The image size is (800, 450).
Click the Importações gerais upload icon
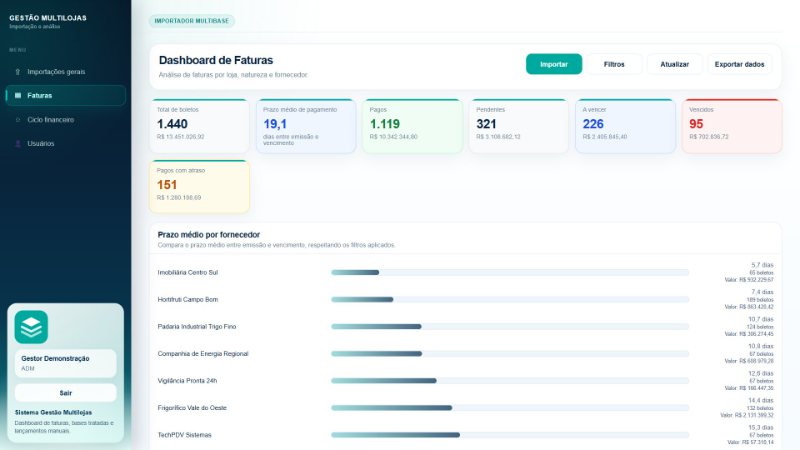18,72
